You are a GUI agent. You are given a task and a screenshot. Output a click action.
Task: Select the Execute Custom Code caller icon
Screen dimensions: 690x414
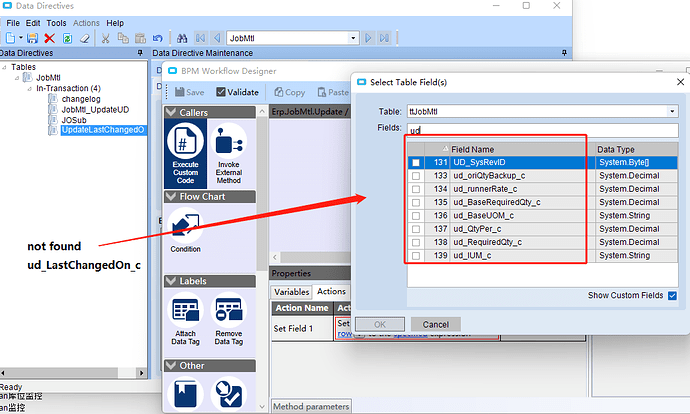coord(185,154)
